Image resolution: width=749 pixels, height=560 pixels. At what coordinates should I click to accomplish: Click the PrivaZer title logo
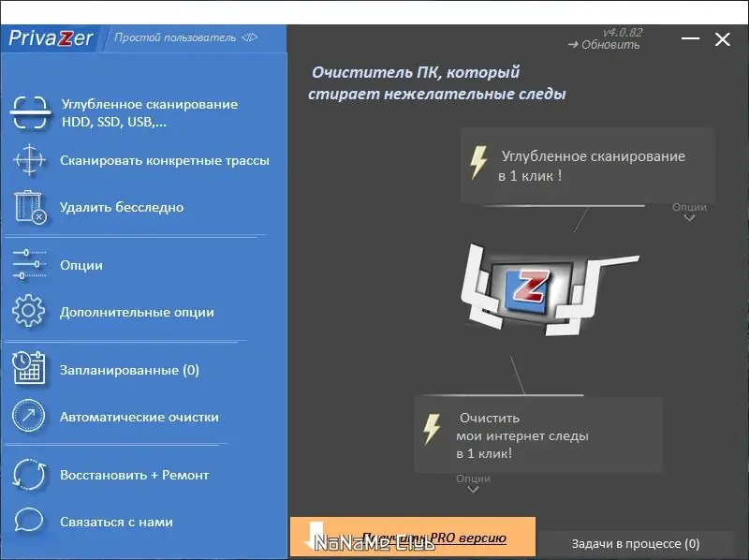[x=51, y=38]
